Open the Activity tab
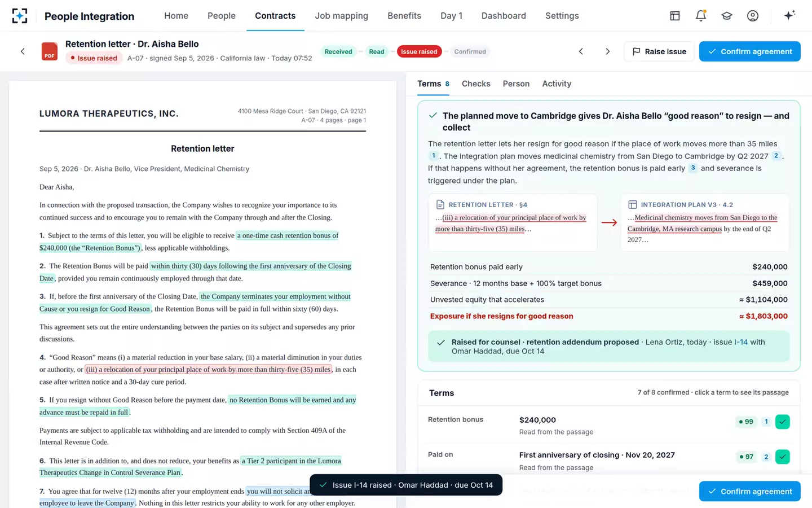This screenshot has height=508, width=812. [557, 84]
